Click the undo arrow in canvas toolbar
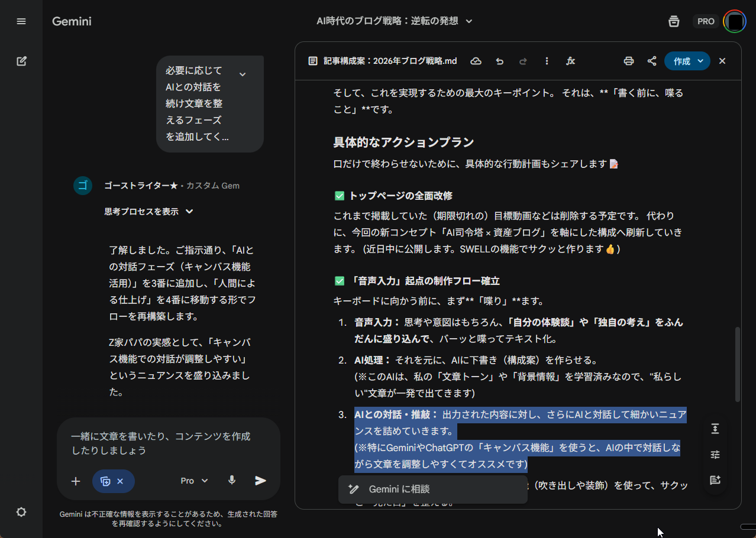Image resolution: width=756 pixels, height=538 pixels. 500,61
